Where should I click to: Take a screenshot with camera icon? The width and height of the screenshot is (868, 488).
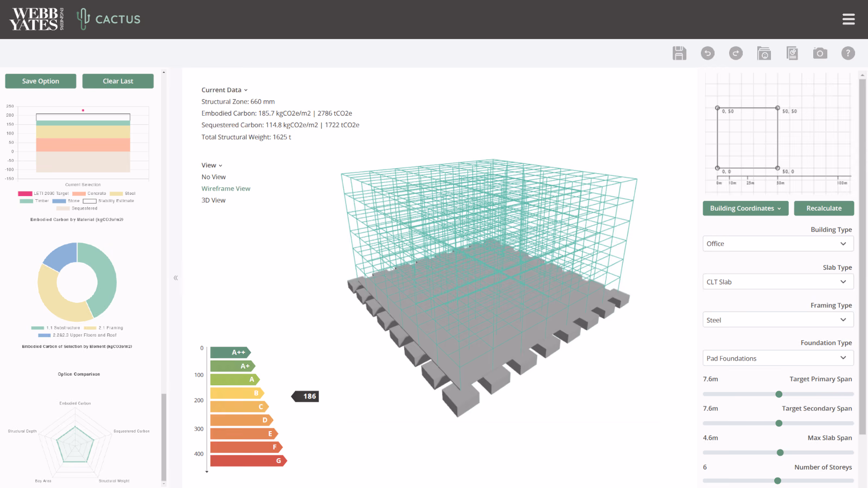pos(820,53)
